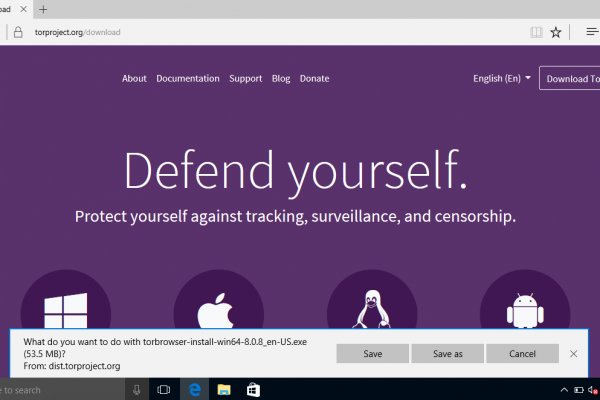Viewport: 600px width, 400px height.
Task: Expand the English (En) language dropdown
Action: tap(502, 79)
